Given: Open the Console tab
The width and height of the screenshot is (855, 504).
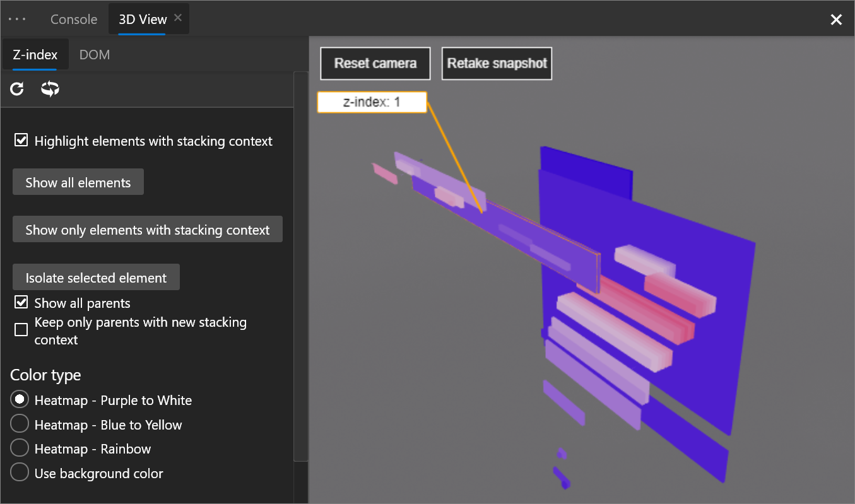Looking at the screenshot, I should 73,19.
